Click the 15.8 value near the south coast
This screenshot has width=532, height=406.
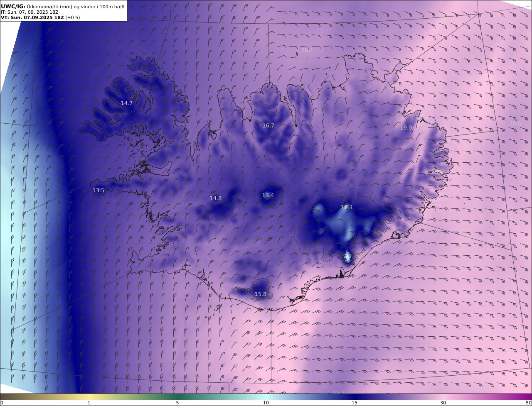[x=260, y=294]
